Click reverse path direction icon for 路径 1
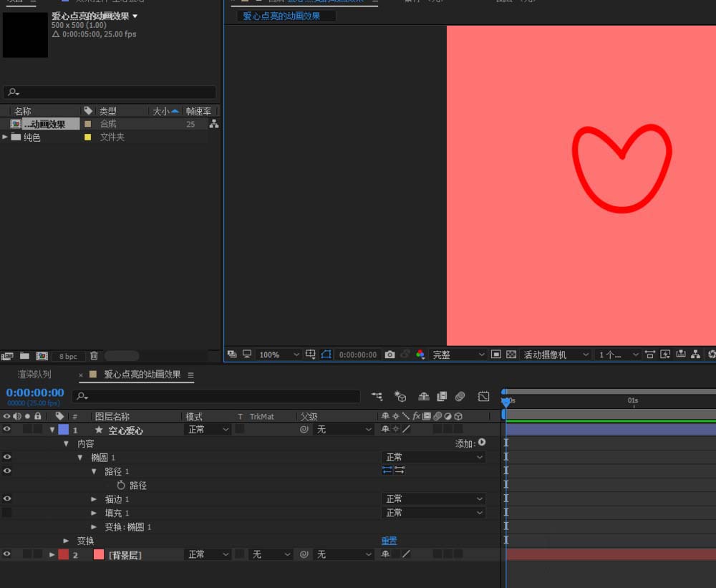The width and height of the screenshot is (716, 588). coord(387,471)
